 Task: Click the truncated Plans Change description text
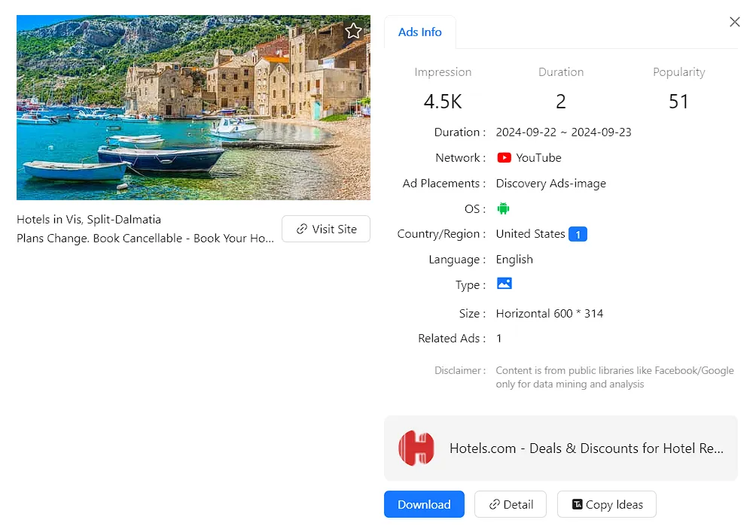pos(145,238)
